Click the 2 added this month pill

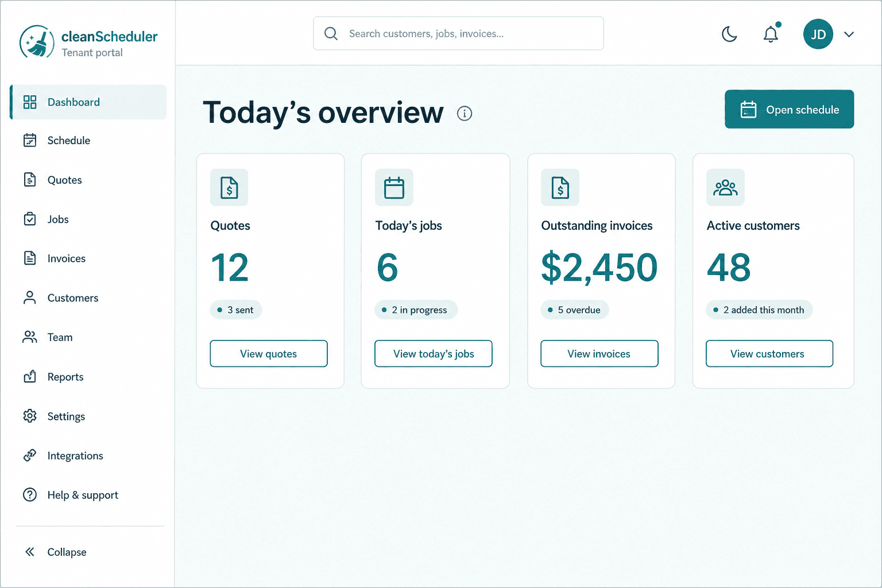759,310
